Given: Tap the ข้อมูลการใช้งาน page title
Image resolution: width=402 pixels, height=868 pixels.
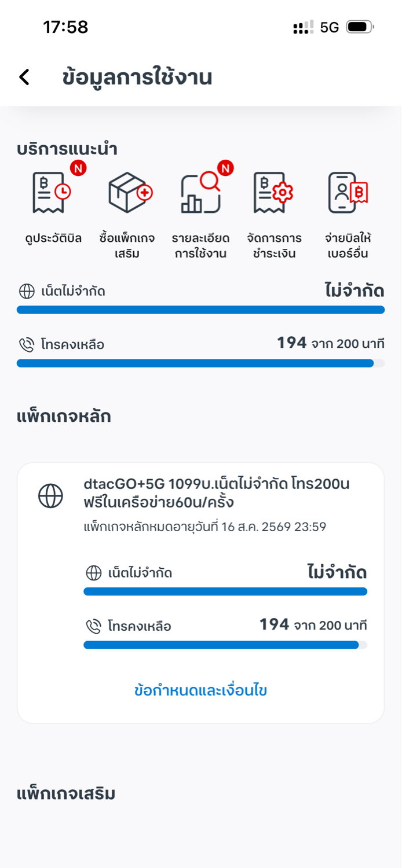Looking at the screenshot, I should click(137, 77).
